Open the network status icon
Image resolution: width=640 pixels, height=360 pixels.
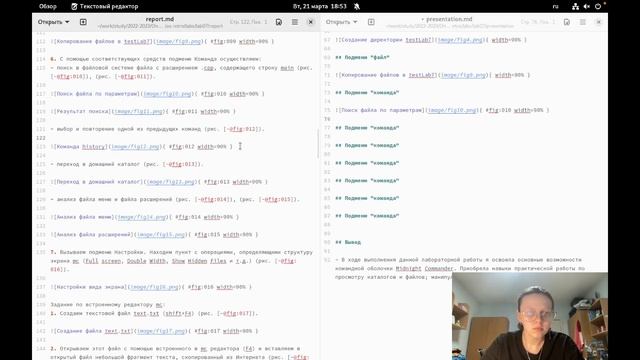tap(575, 6)
